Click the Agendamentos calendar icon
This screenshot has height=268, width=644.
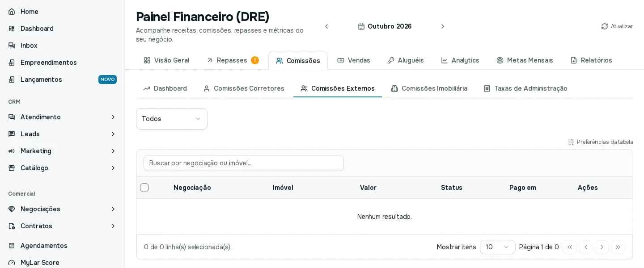tap(12, 246)
